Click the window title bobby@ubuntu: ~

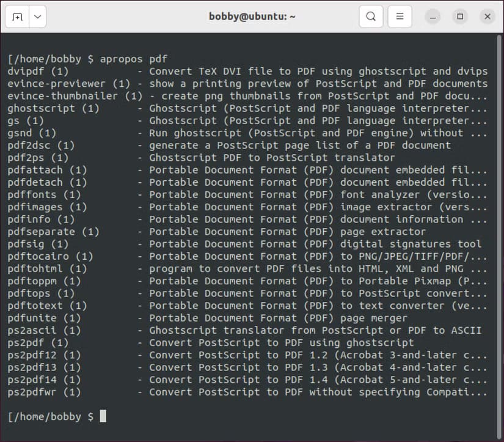pyautogui.click(x=252, y=16)
